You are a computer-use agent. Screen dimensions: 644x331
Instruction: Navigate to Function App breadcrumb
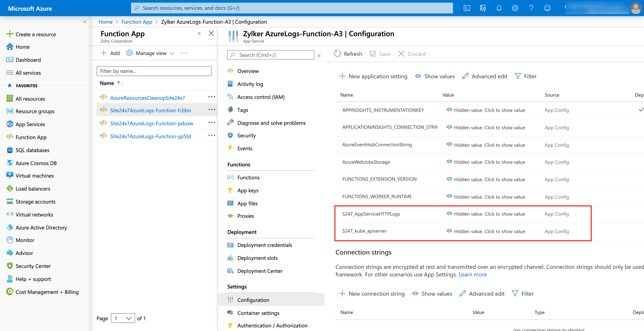[x=136, y=22]
